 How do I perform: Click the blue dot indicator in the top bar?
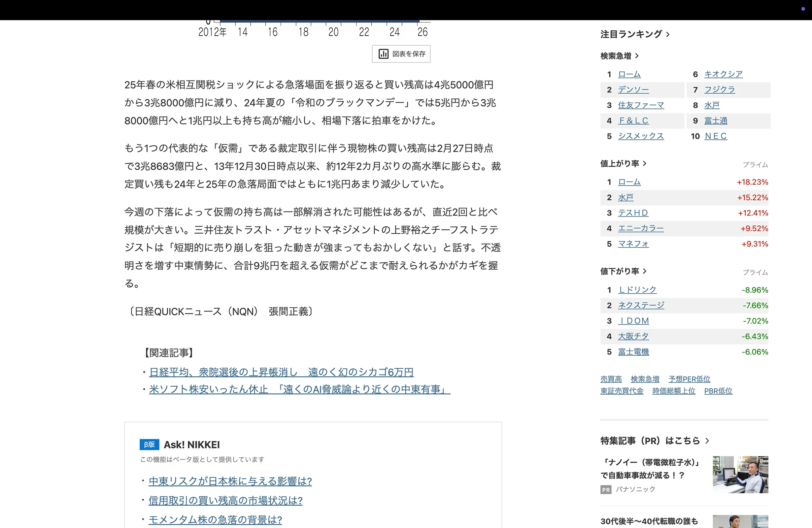coord(803,9)
